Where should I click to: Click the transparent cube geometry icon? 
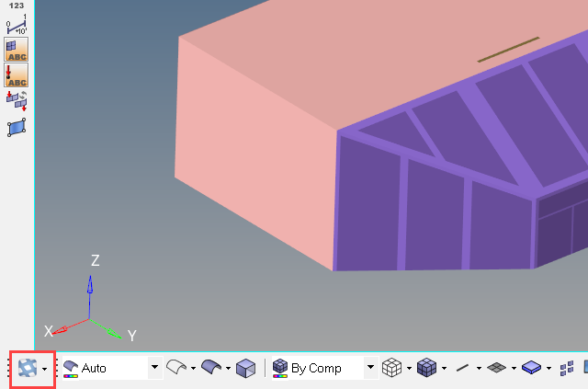[x=245, y=368]
